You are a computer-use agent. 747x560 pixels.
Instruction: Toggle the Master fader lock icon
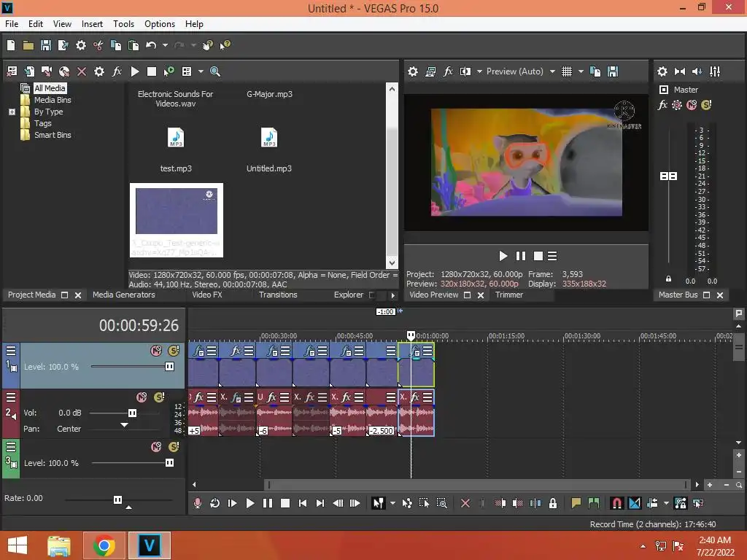pyautogui.click(x=668, y=279)
